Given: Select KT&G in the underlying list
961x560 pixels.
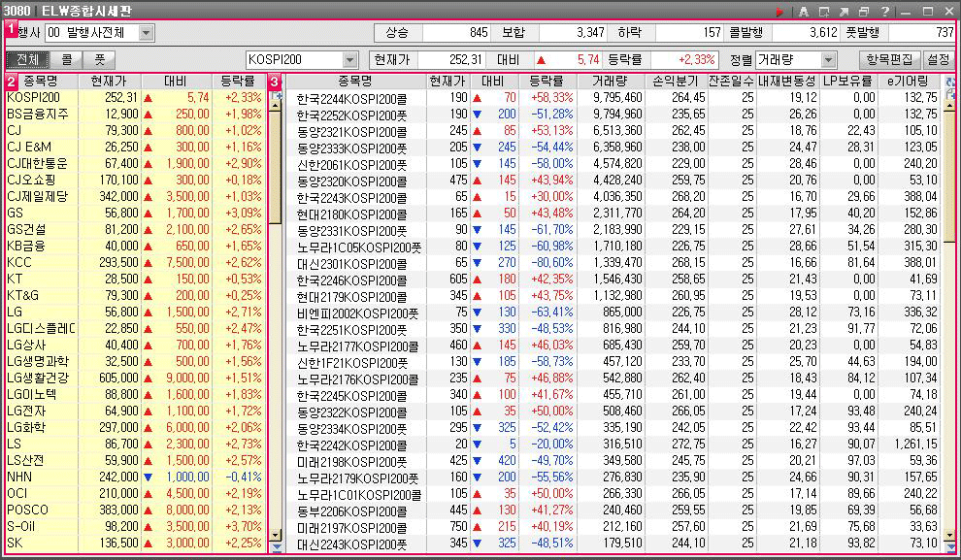Looking at the screenshot, I should (135, 295).
